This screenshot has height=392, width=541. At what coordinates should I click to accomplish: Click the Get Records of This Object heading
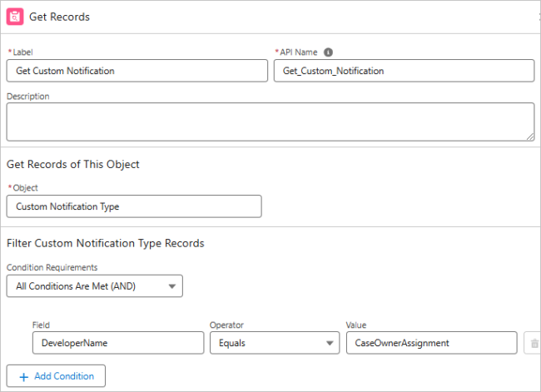point(73,164)
